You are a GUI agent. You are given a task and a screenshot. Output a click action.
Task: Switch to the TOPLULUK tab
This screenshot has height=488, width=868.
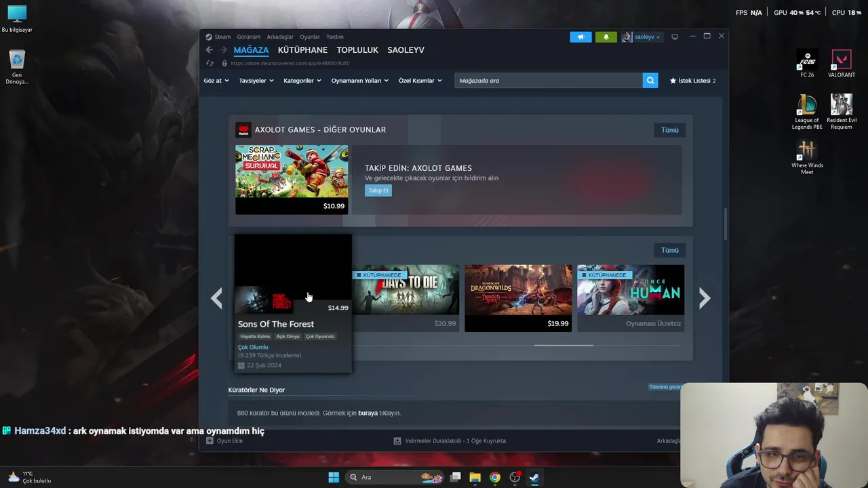coord(357,50)
